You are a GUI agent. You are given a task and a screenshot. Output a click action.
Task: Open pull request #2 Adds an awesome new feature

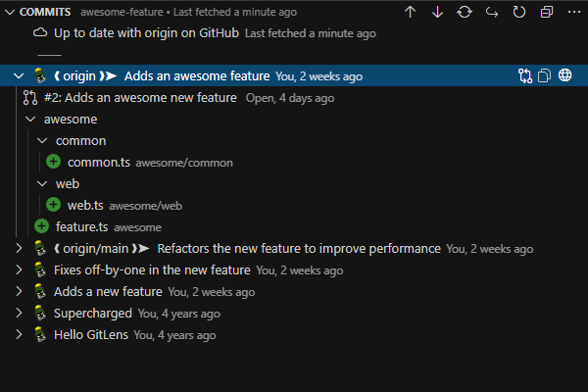[x=140, y=97]
